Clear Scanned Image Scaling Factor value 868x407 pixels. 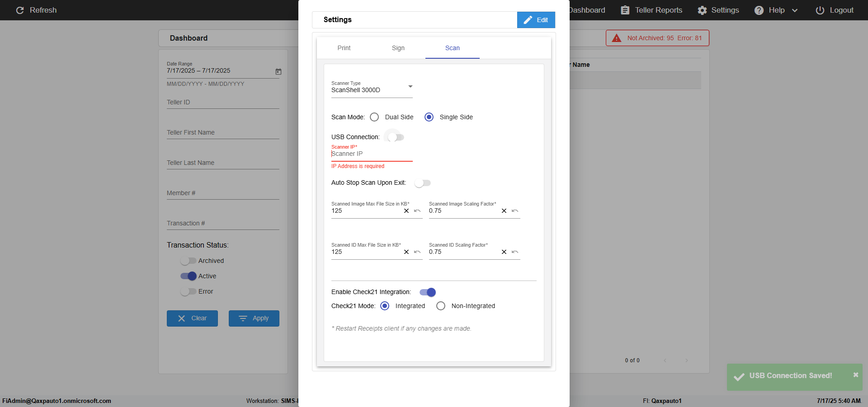click(504, 211)
